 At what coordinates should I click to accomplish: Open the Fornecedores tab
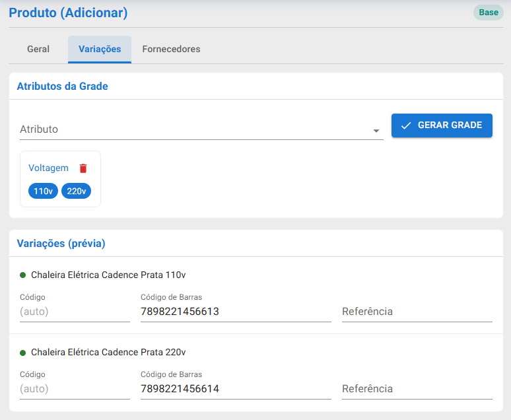pos(171,50)
